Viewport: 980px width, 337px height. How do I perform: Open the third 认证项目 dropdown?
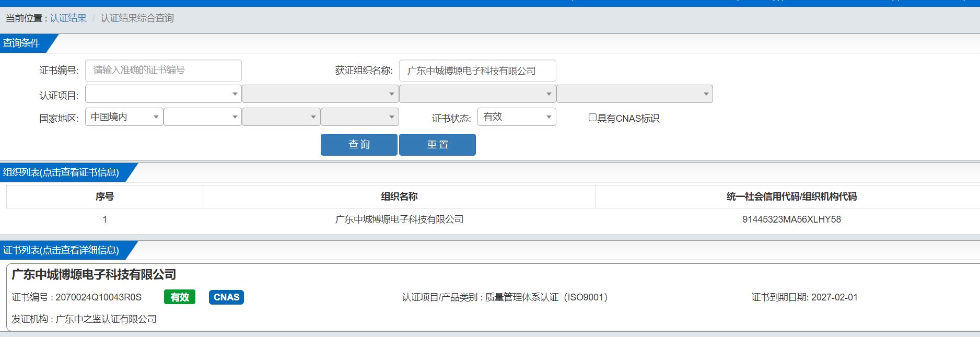click(477, 94)
